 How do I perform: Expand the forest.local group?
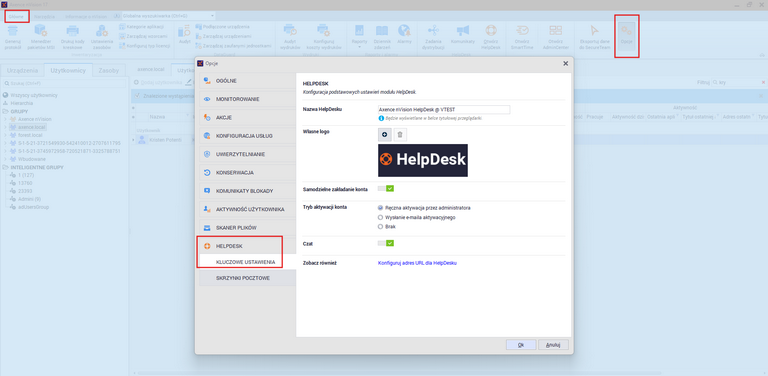pyautogui.click(x=5, y=135)
